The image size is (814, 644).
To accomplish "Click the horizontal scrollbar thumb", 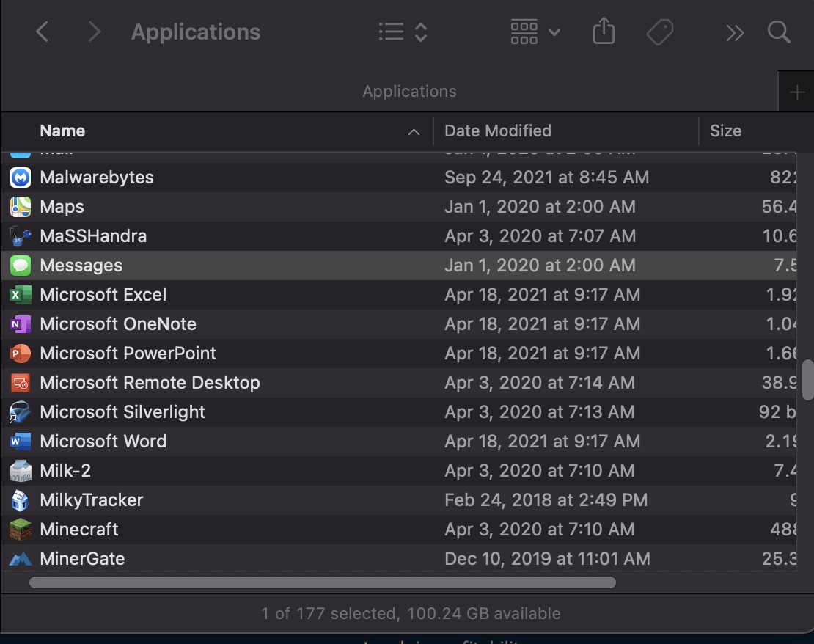I will (323, 582).
